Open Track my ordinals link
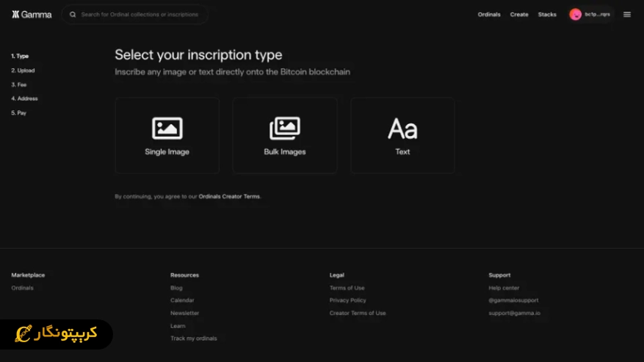 (x=194, y=339)
